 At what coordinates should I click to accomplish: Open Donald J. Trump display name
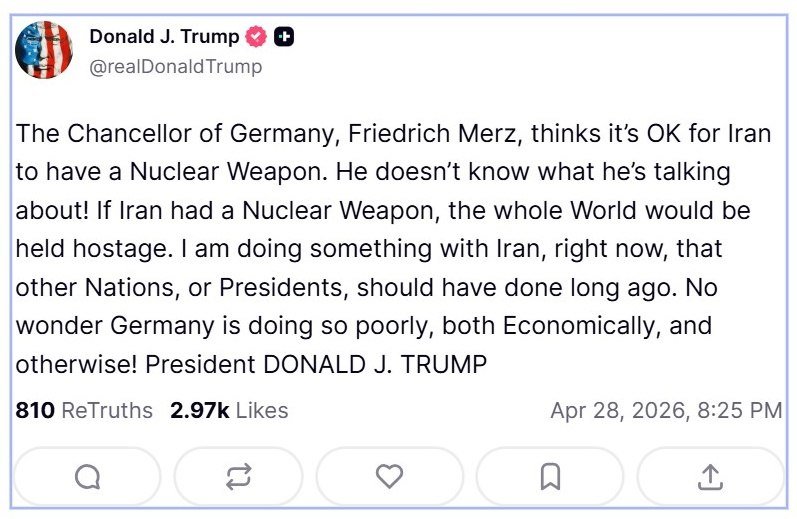point(164,37)
